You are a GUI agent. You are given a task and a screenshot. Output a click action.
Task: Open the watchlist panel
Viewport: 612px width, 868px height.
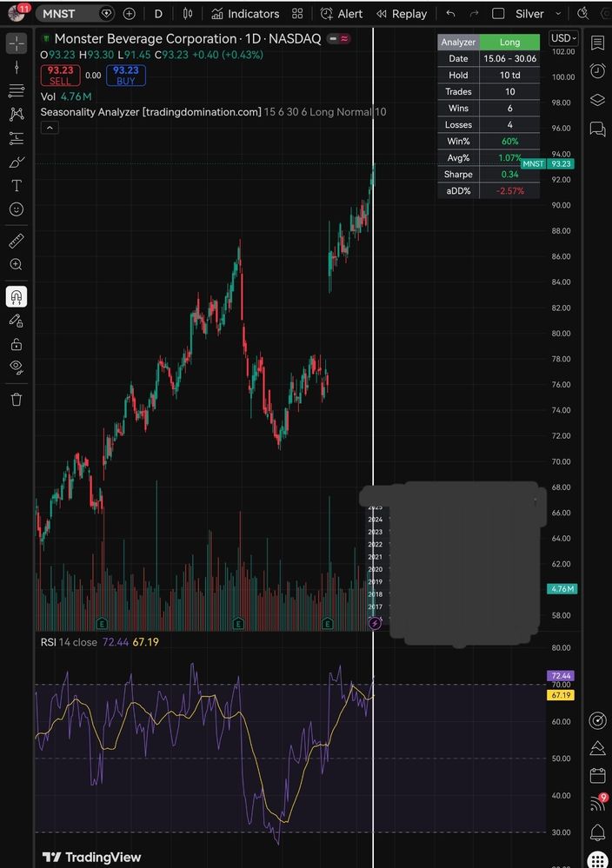(597, 43)
